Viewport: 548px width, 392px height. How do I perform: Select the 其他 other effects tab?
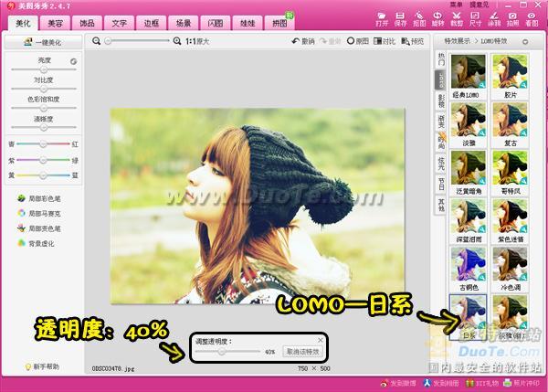(441, 204)
